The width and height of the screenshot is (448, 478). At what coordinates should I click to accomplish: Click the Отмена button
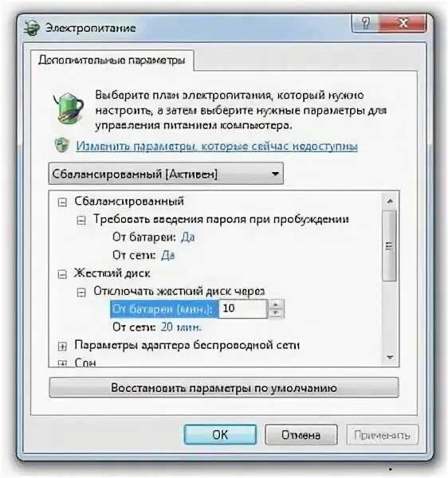pos(301,435)
